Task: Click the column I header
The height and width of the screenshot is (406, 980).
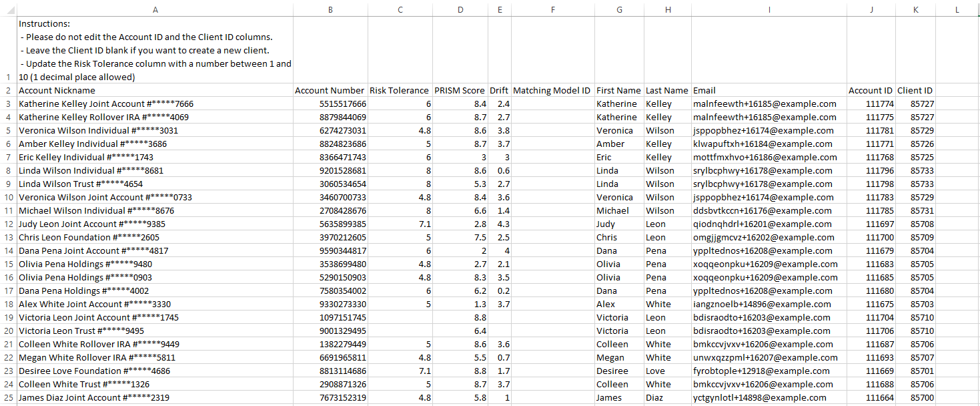Action: (769, 9)
